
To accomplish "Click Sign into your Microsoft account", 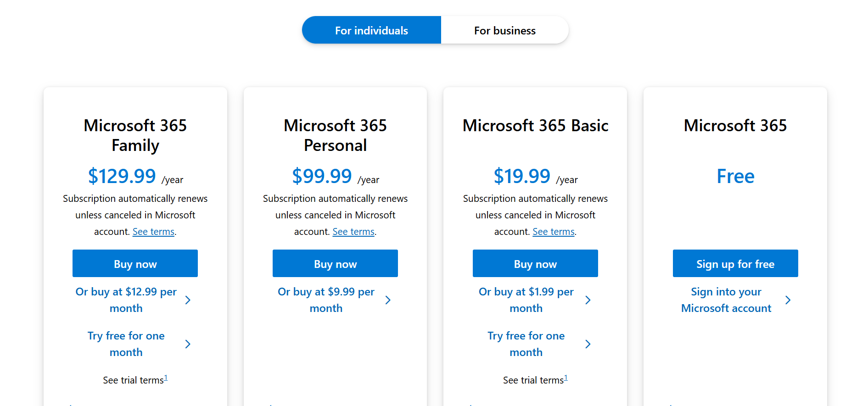I will click(726, 300).
